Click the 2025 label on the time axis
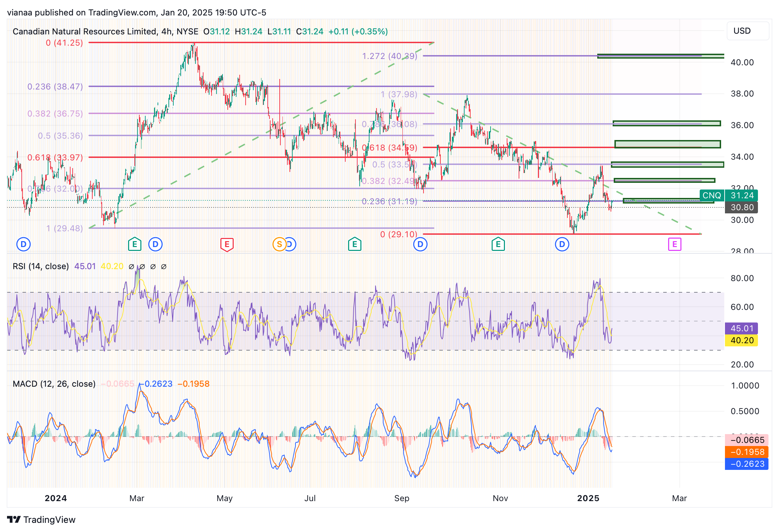The height and width of the screenshot is (532, 779). click(588, 498)
